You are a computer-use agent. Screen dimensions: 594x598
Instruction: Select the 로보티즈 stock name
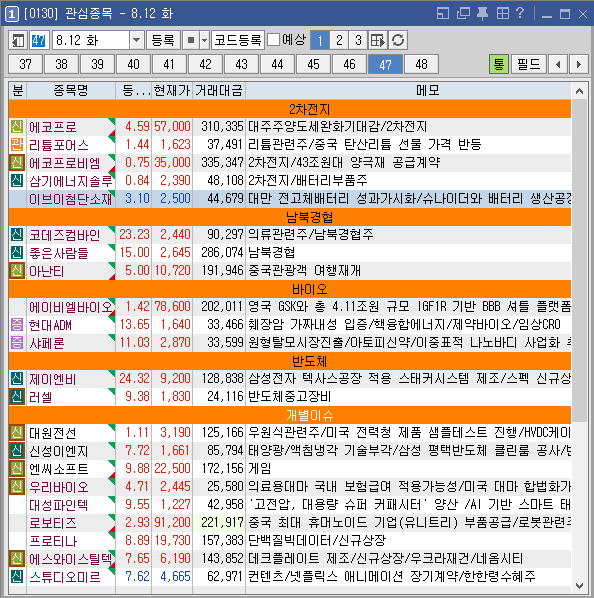pos(53,523)
